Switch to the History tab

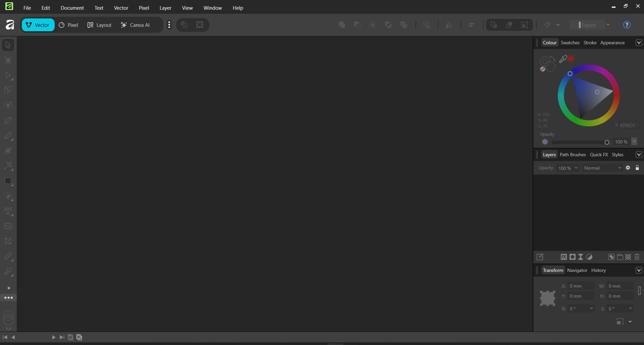click(x=598, y=270)
